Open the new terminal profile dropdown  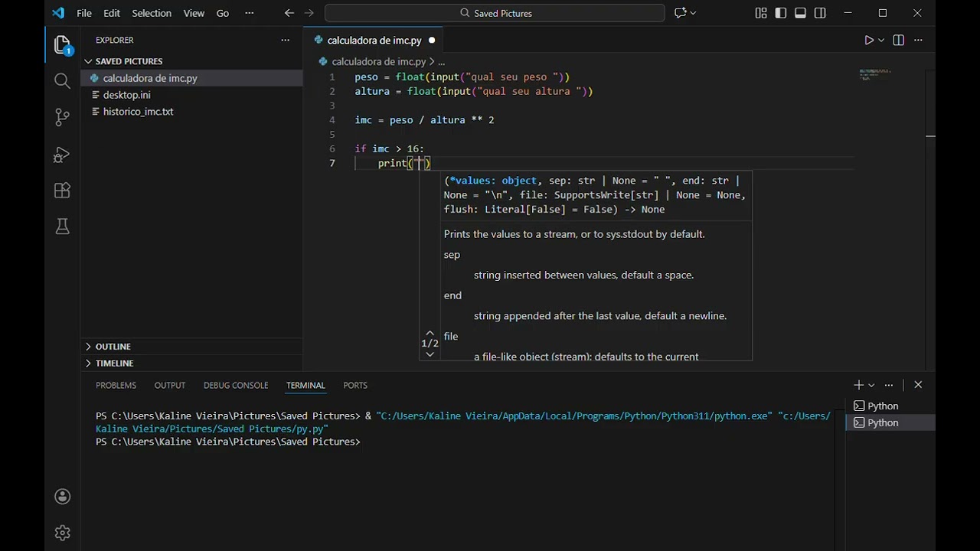[x=871, y=385]
